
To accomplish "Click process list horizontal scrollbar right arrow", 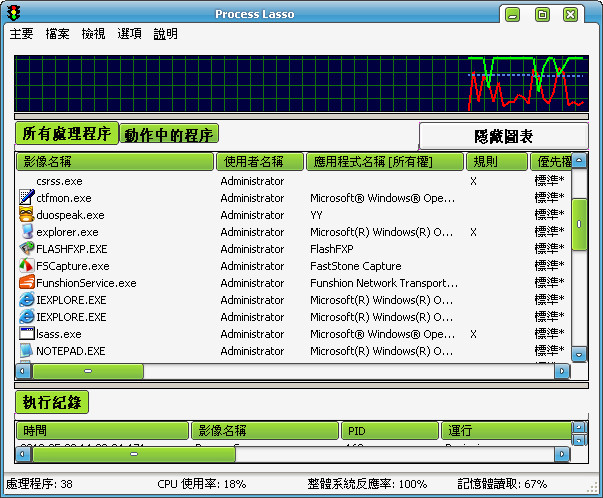I will [x=562, y=371].
